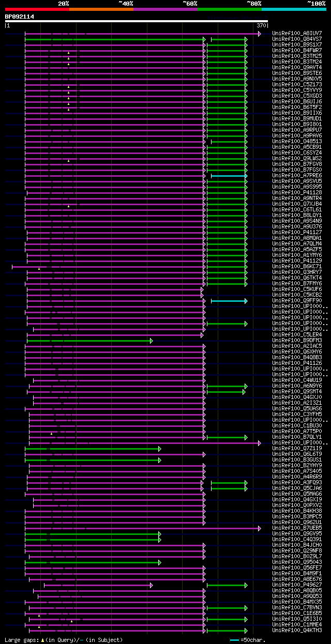
Task: Click the orange ~40% legend segment
Action: [x=101, y=9]
